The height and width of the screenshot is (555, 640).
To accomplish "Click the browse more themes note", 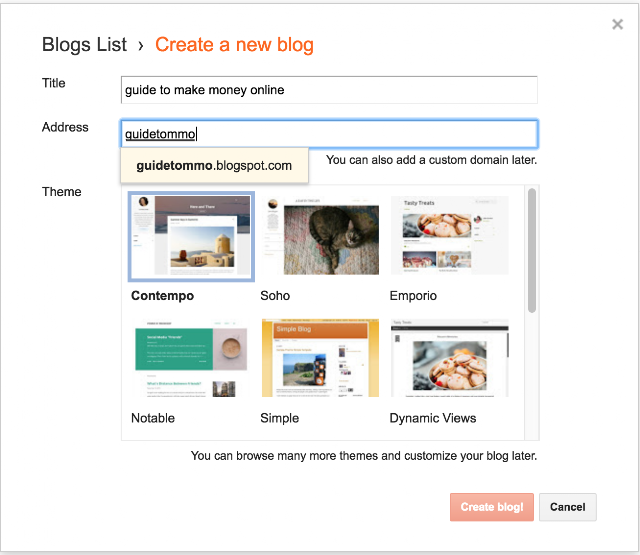I will coord(364,456).
